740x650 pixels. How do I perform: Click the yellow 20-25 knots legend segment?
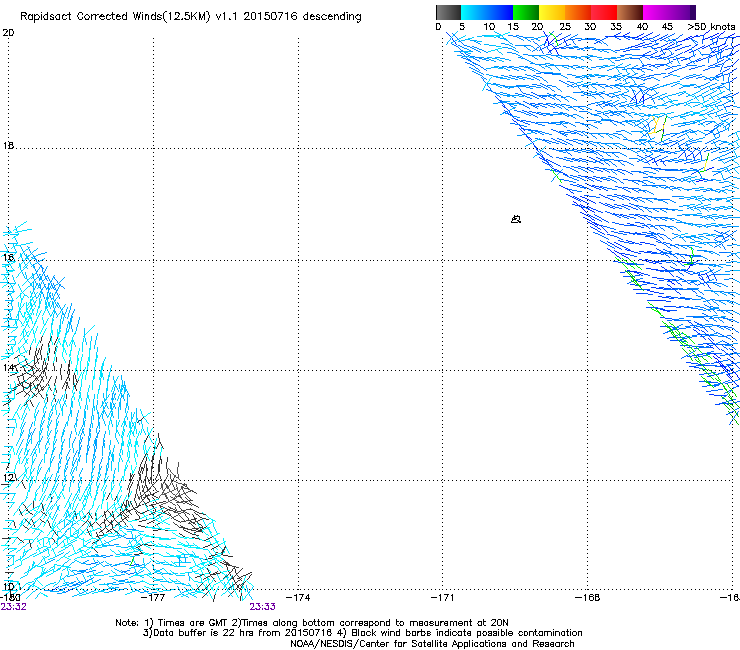coord(552,12)
